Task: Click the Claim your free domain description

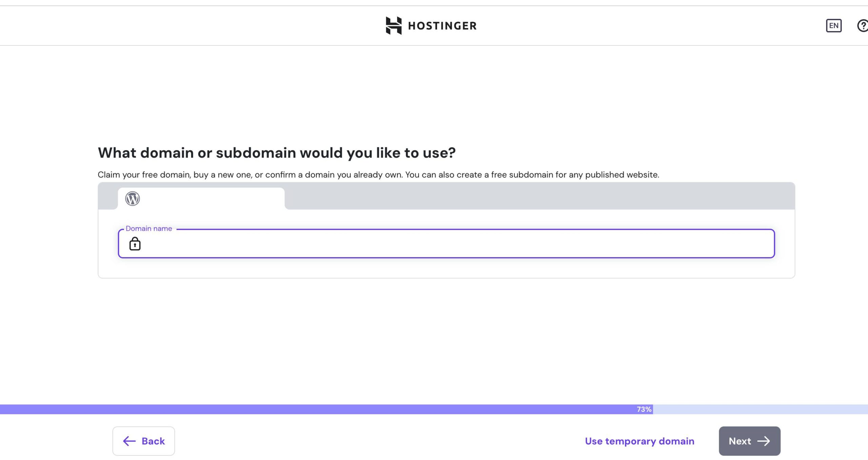Action: [x=378, y=175]
